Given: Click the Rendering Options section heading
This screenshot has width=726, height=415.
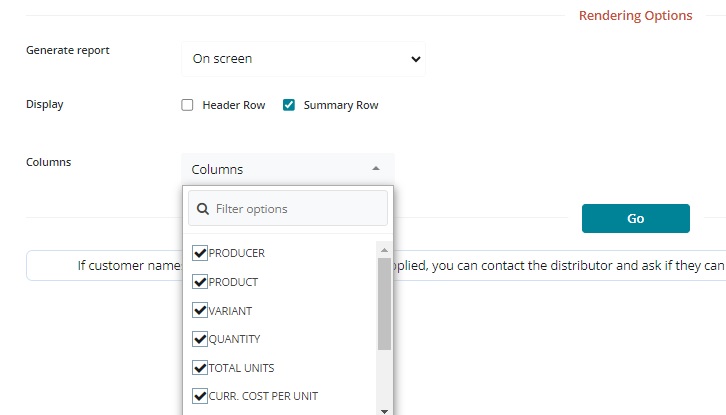Looking at the screenshot, I should point(635,16).
